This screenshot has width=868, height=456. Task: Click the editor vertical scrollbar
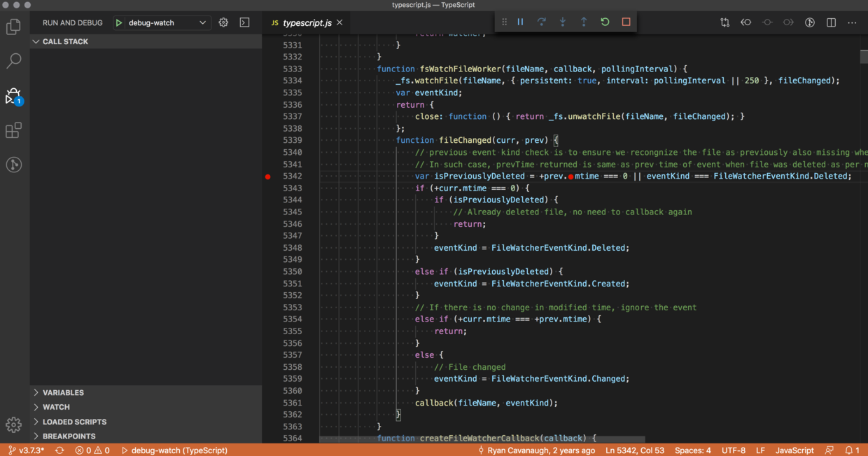coord(862,56)
